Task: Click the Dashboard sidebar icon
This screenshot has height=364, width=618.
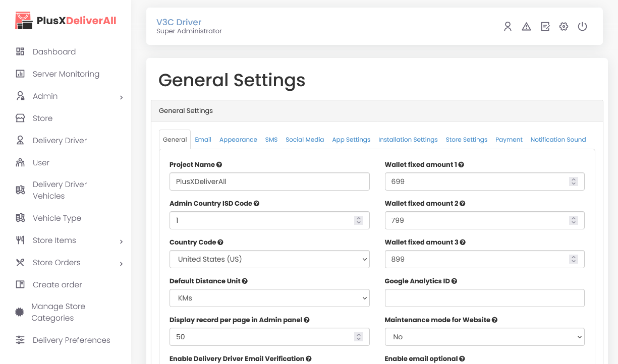Action: pyautogui.click(x=20, y=51)
